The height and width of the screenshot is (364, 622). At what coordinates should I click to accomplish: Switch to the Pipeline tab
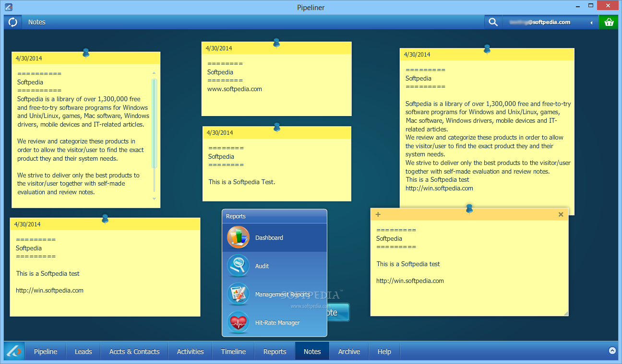[46, 352]
